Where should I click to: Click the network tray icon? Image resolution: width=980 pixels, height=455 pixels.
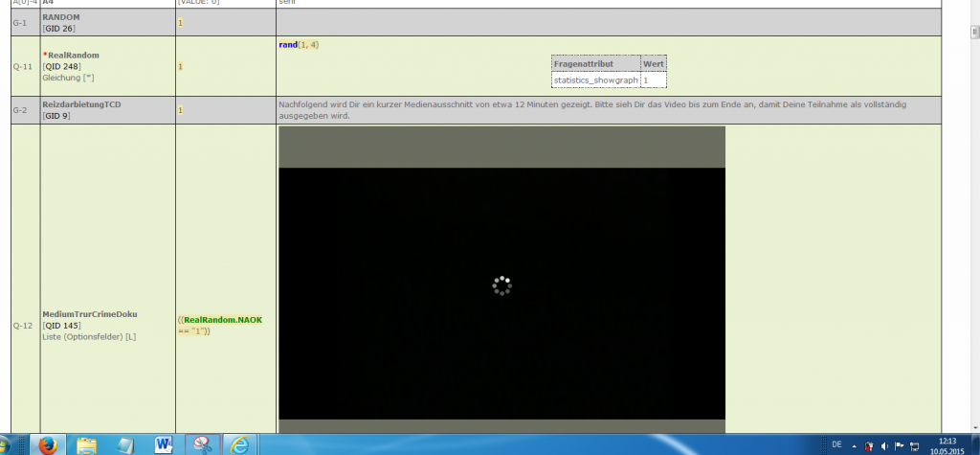pyautogui.click(x=915, y=445)
